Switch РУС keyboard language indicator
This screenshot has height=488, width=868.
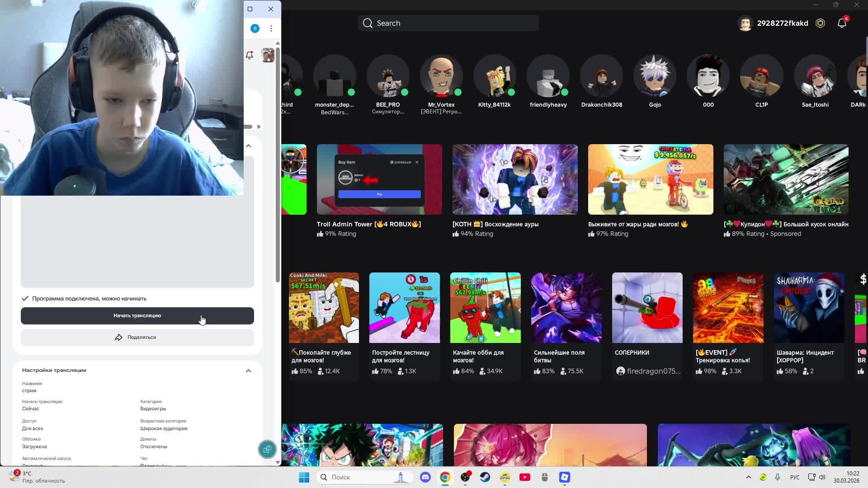794,477
